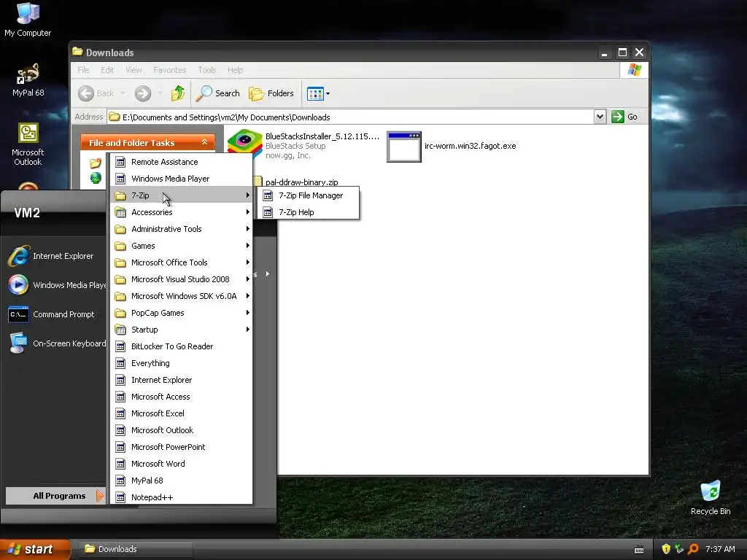Click the 7-Zip folder icon in menu
The width and height of the screenshot is (747, 560).
tap(120, 195)
